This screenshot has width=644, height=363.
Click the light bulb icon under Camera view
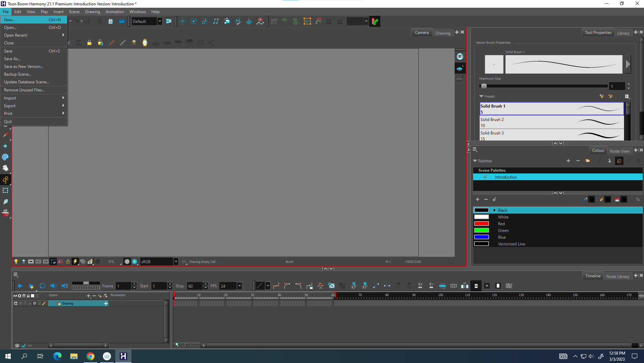click(16, 261)
